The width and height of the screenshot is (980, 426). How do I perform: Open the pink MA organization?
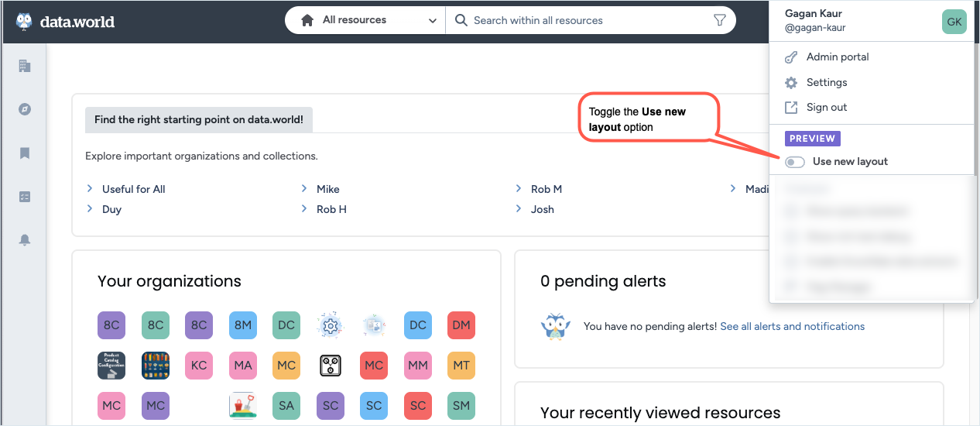[243, 366]
